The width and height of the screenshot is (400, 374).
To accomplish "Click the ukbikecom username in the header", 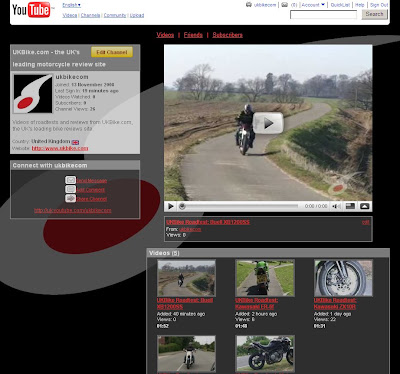I will point(265,5).
